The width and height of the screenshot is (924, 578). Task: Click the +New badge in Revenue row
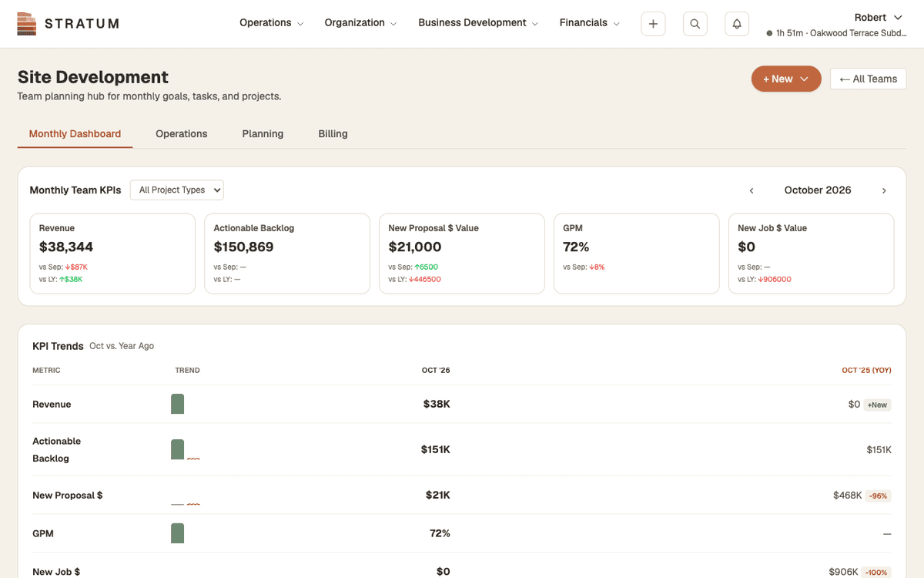click(x=877, y=405)
